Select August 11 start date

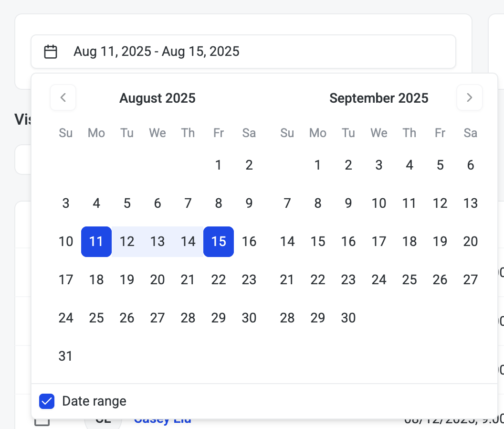pyautogui.click(x=96, y=242)
